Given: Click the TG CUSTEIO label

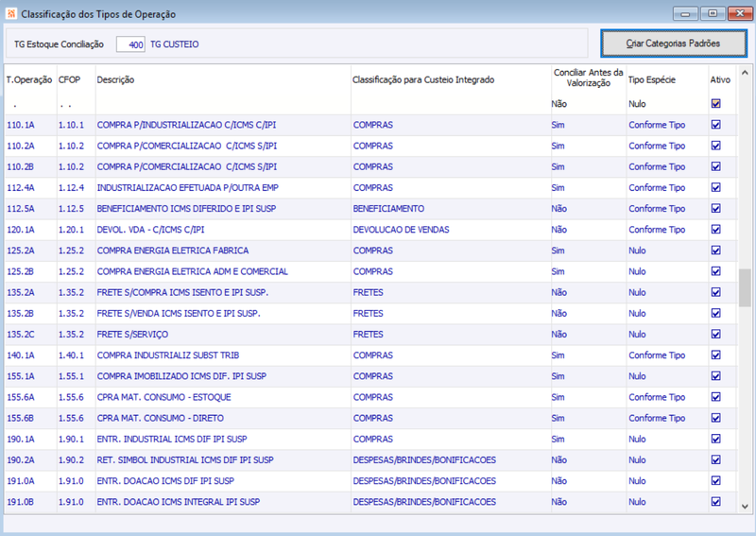Looking at the screenshot, I should tap(175, 44).
